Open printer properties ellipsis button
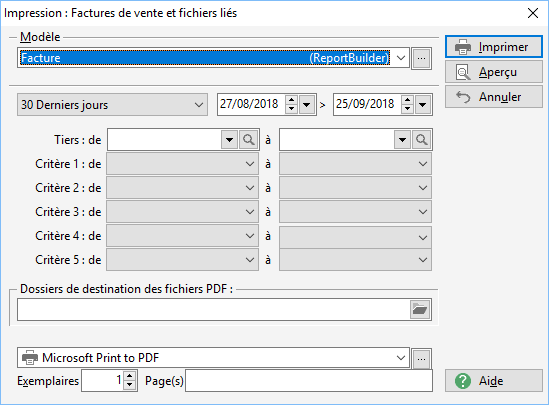Image resolution: width=549 pixels, height=405 pixels. pyautogui.click(x=421, y=359)
